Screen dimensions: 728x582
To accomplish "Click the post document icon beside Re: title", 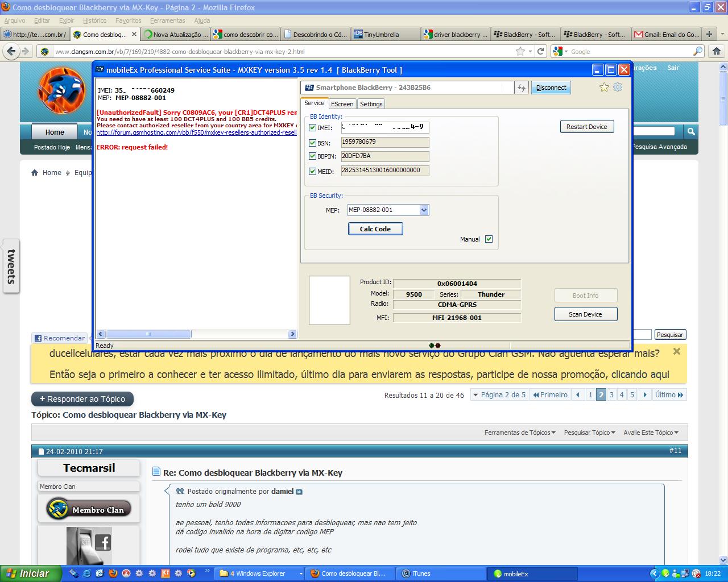I will click(x=156, y=472).
